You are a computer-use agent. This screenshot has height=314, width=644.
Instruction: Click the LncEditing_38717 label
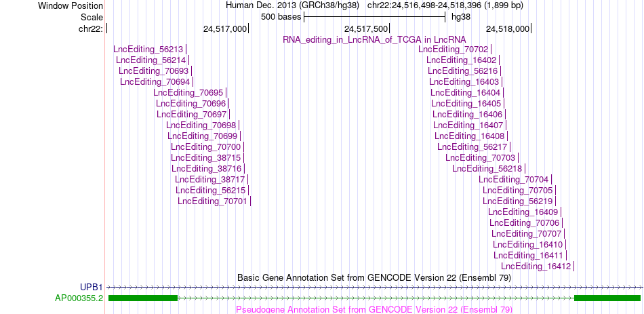(210, 179)
